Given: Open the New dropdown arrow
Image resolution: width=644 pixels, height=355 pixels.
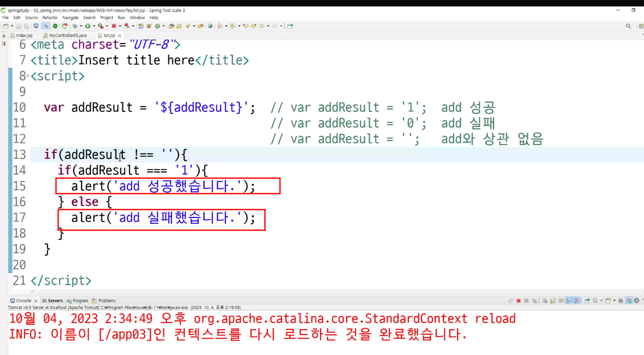Looking at the screenshot, I should [12, 26].
